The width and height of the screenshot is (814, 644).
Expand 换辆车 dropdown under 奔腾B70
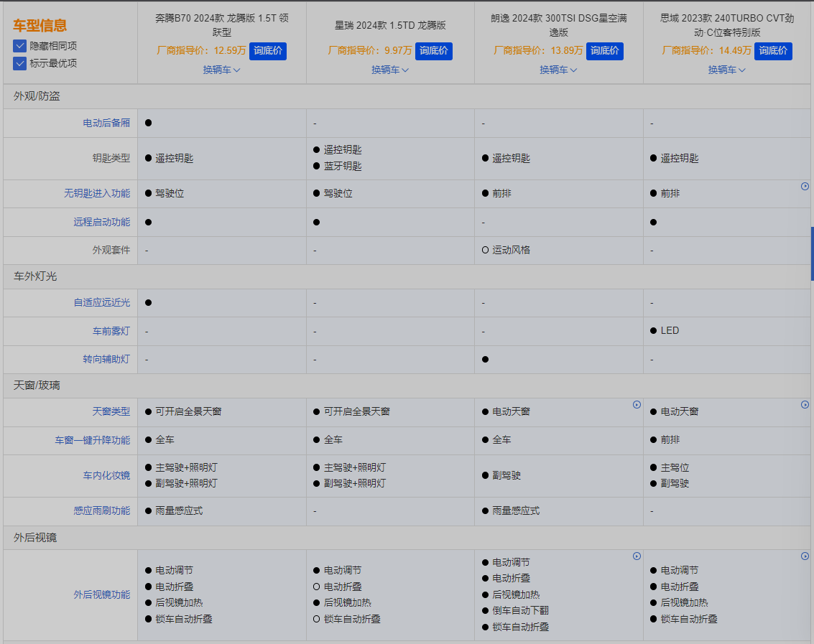(x=222, y=70)
